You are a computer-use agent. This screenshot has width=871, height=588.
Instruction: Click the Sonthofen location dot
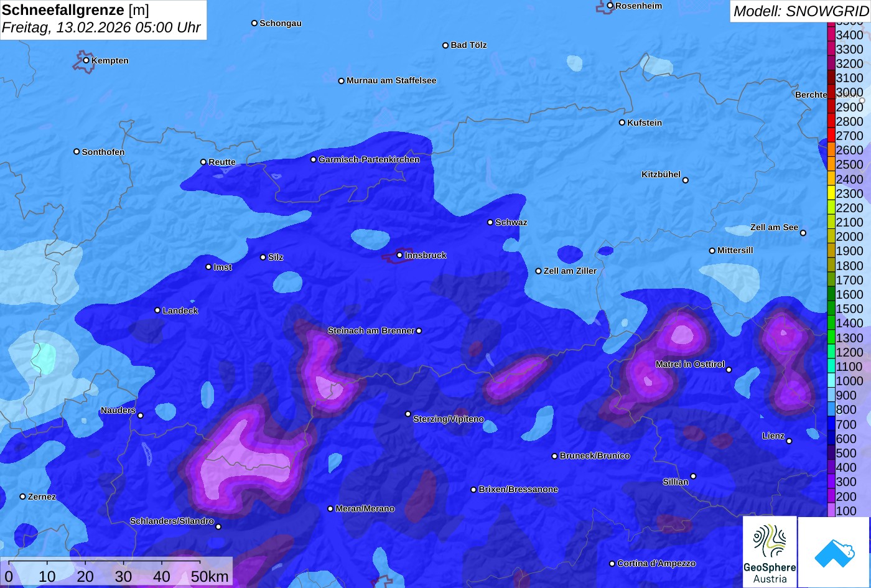[x=77, y=152]
